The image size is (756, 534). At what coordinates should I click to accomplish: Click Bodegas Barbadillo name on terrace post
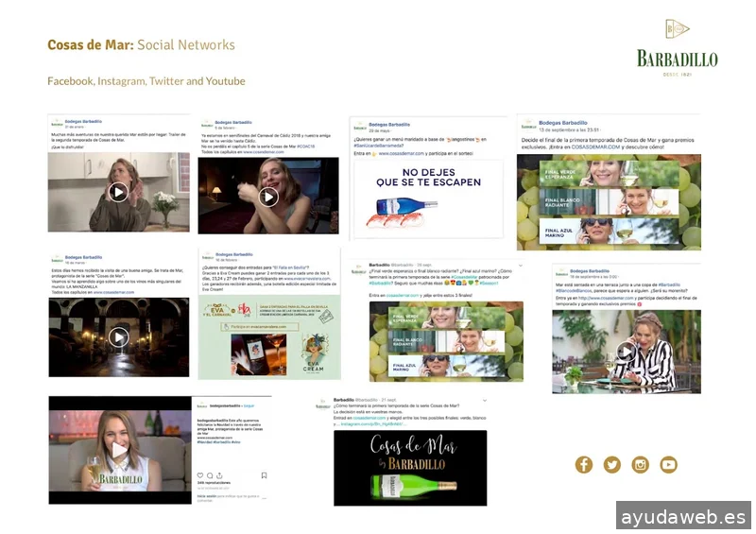point(589,271)
